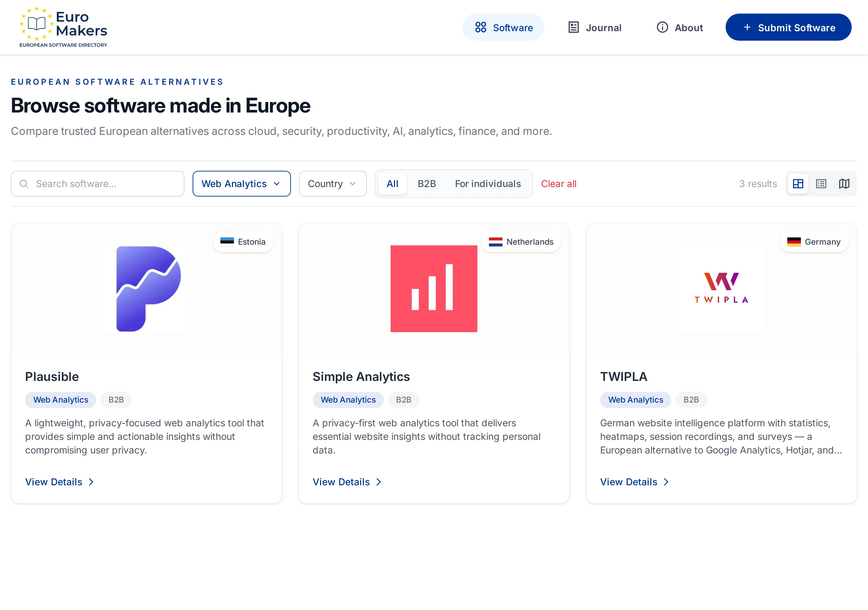The height and width of the screenshot is (610, 868).
Task: Switch to list view layout
Action: (821, 184)
